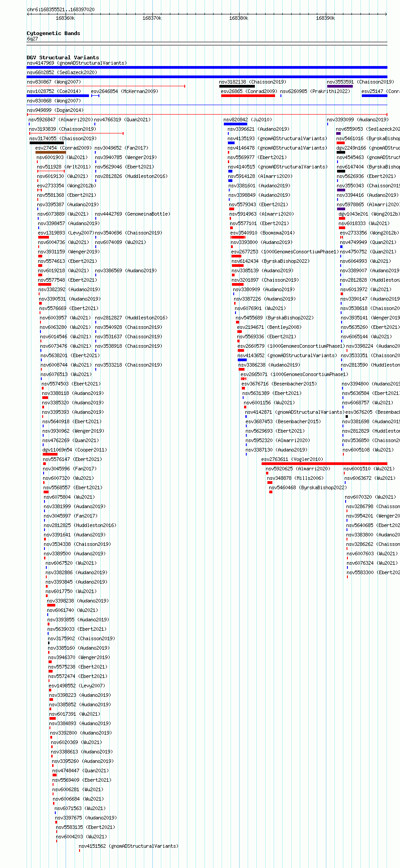Click the red bar under dgv11069n54 (Cooper2011)

pyautogui.click(x=50, y=454)
